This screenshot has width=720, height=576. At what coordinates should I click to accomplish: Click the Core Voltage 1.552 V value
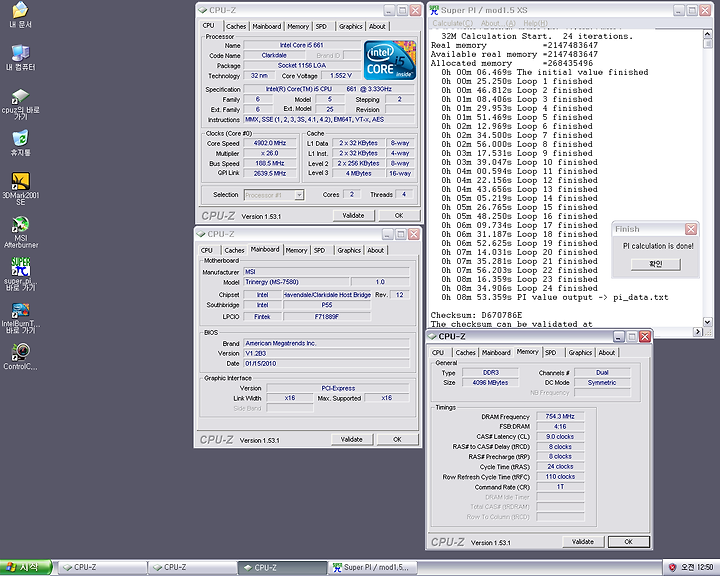click(x=341, y=75)
